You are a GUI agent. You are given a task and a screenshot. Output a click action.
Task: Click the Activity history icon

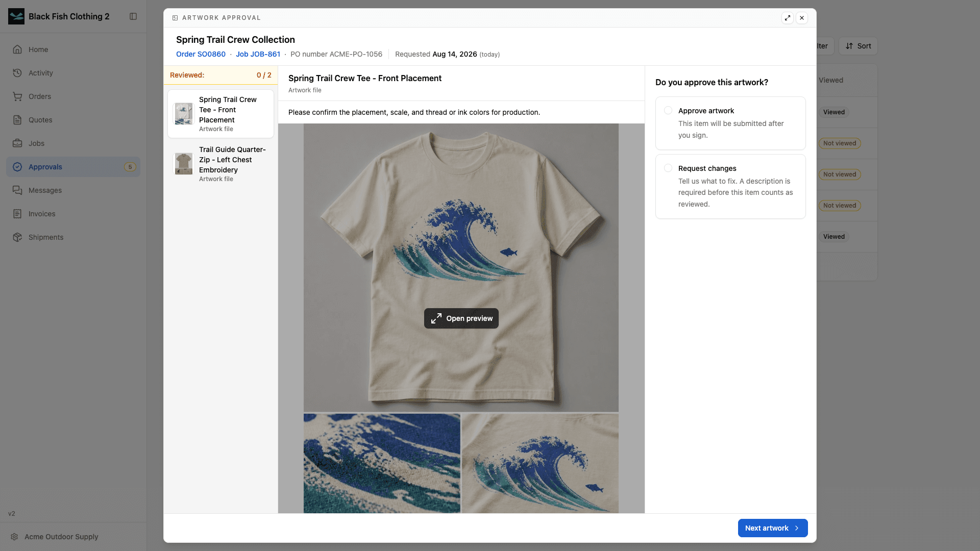pyautogui.click(x=17, y=73)
